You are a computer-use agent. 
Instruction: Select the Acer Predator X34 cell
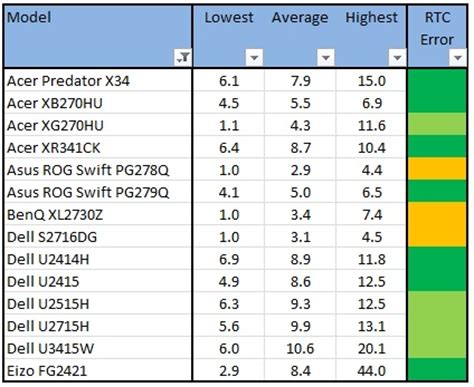click(98, 80)
